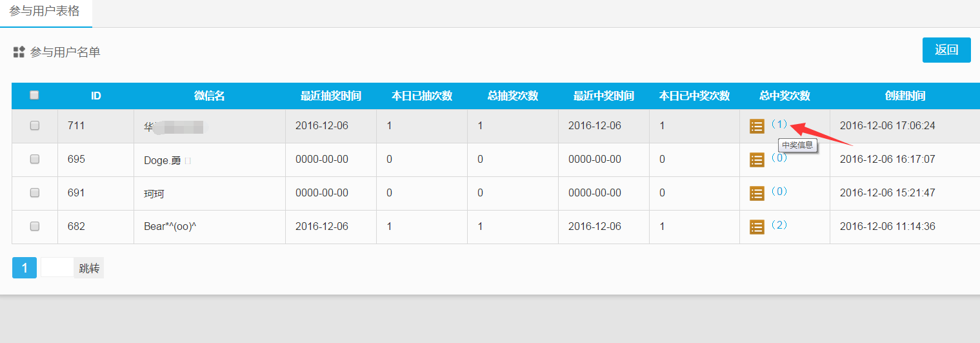Switch to the 参与用户表格 tab
Viewport: 980px width, 343px height.
45,12
